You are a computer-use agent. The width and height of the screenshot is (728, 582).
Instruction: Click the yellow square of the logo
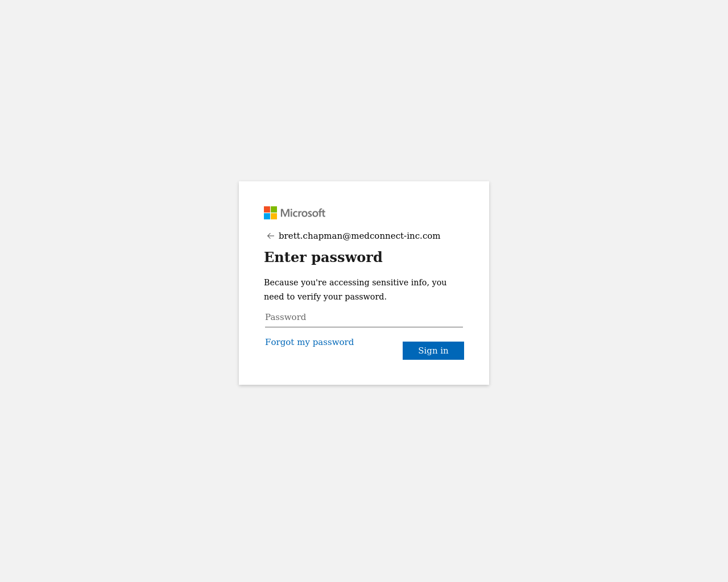(274, 216)
